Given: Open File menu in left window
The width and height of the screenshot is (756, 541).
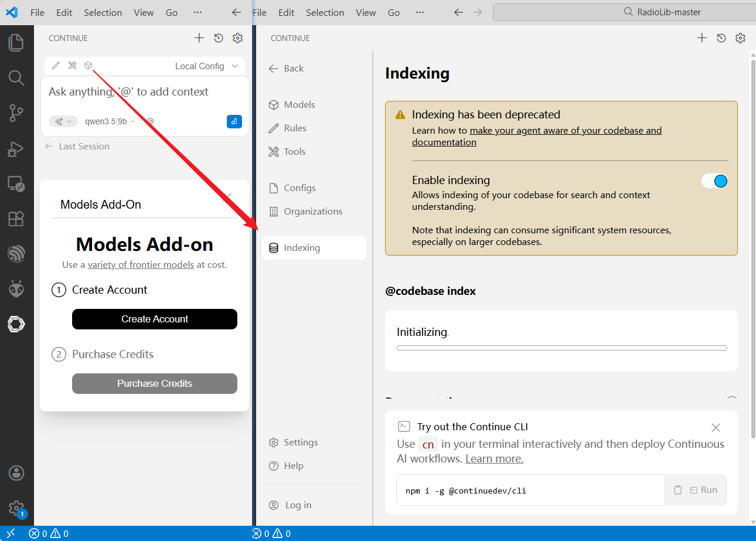Looking at the screenshot, I should point(38,12).
